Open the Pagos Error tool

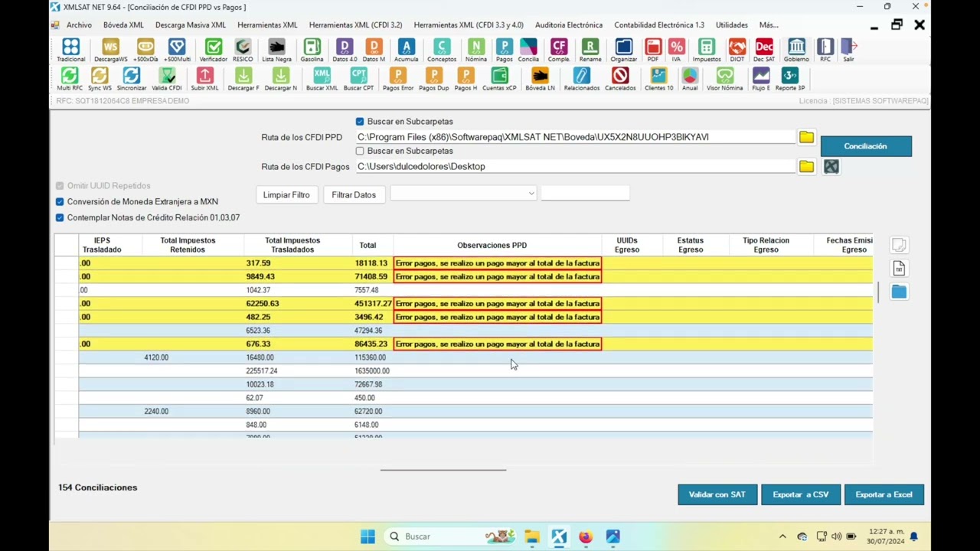[x=397, y=80]
